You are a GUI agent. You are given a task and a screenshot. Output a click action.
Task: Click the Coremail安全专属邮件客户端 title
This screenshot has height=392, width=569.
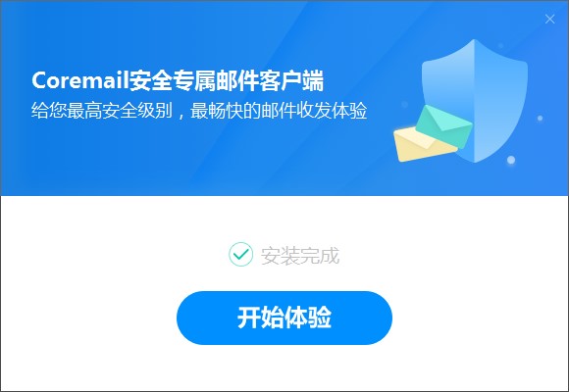point(178,80)
